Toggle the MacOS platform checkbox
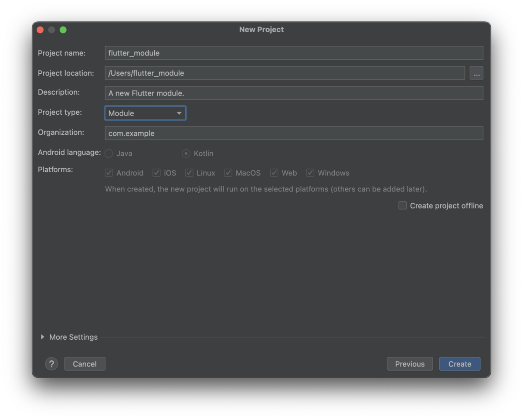Image resolution: width=523 pixels, height=420 pixels. (x=228, y=173)
